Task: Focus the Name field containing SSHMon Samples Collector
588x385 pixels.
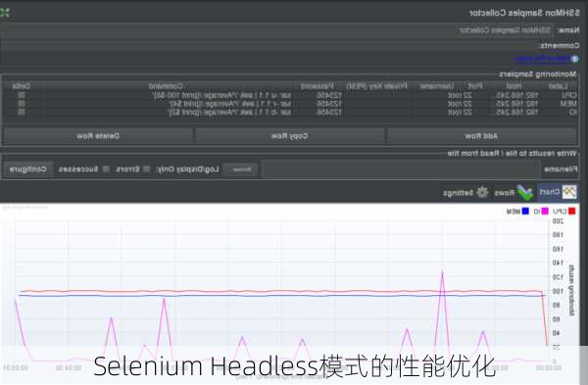Action: [x=276, y=30]
